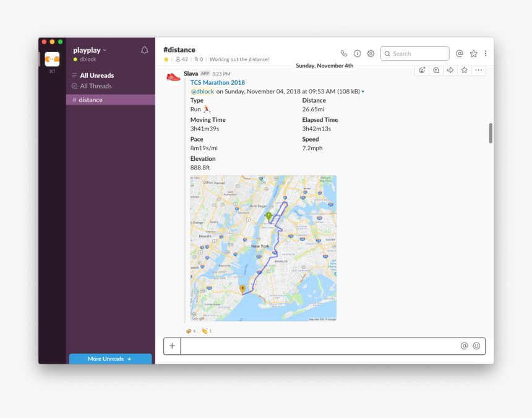Viewport: 532px width, 418px height.
Task: Toggle the clap reaction with count 1
Action: tap(207, 331)
